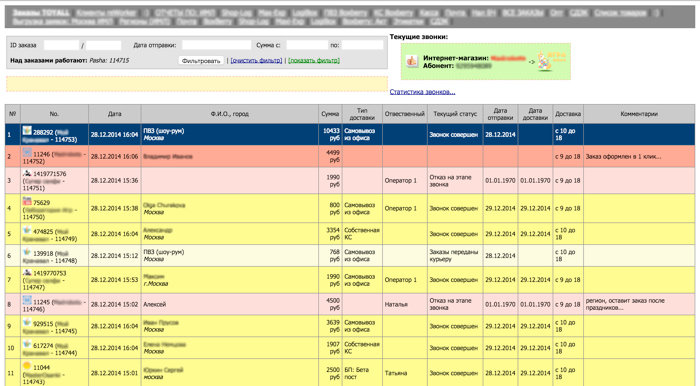Click БП: Бета пост delivery type cell
This screenshot has width=700, height=386.
356,373
